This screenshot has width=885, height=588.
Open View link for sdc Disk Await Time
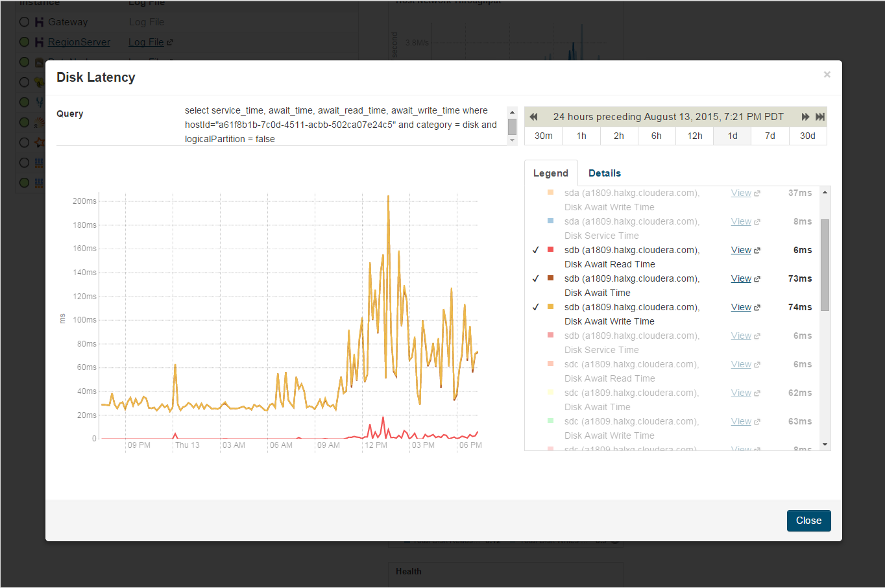[741, 393]
